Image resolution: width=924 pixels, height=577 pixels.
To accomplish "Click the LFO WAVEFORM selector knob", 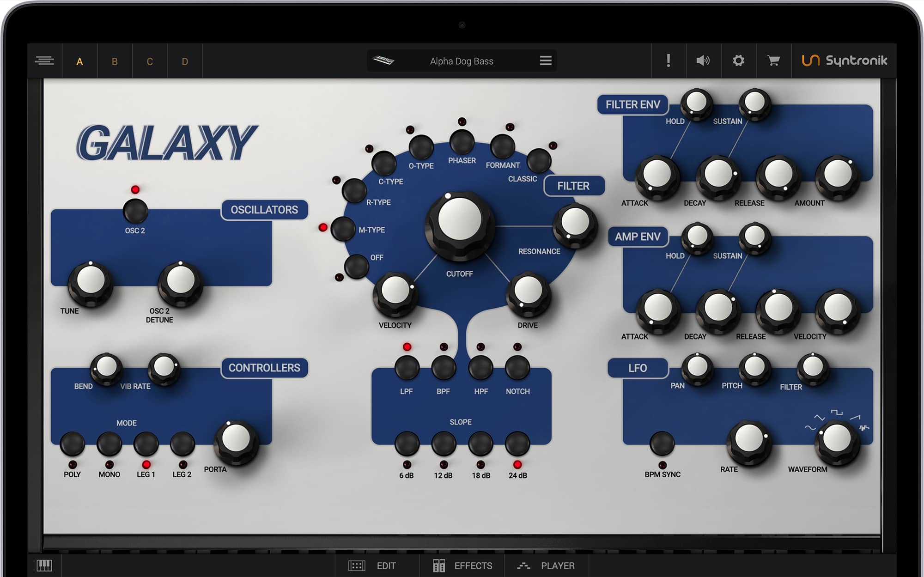I will pyautogui.click(x=837, y=442).
